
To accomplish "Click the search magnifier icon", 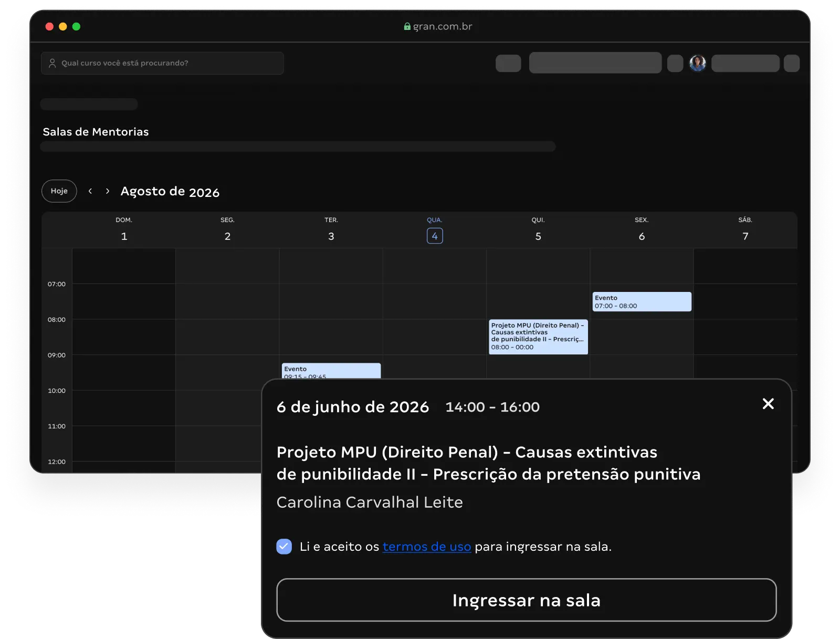I will 52,63.
